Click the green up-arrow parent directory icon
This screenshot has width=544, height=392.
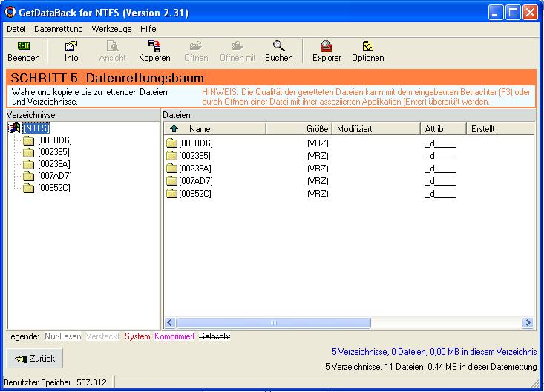click(x=174, y=129)
